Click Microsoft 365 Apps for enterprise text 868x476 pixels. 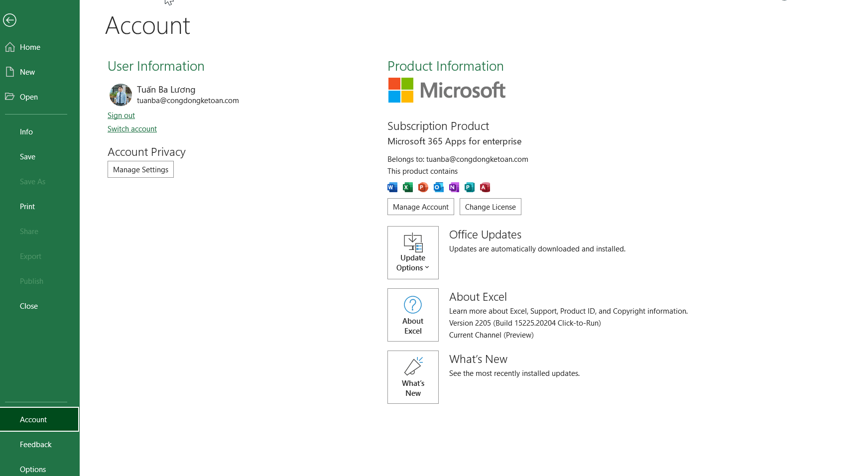(x=454, y=141)
